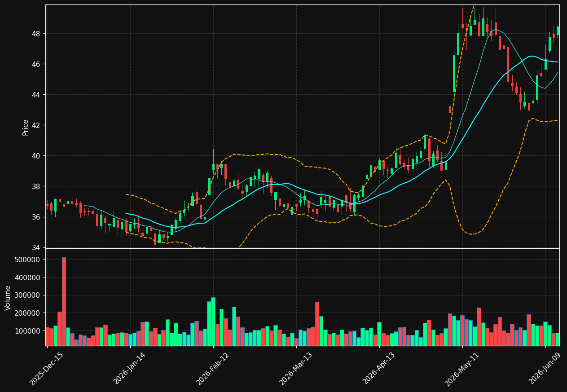Click the 38 price tick label

(x=36, y=186)
